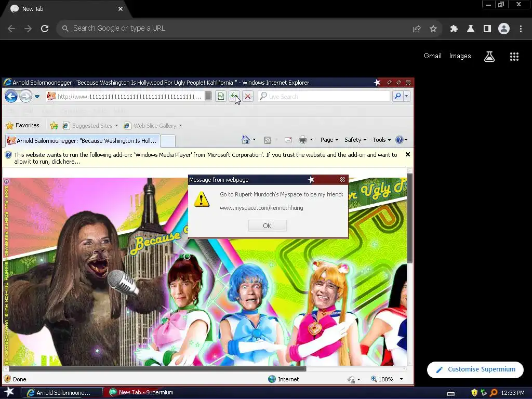Switch to Arnold Sailormoone… taskbar button

click(x=62, y=393)
